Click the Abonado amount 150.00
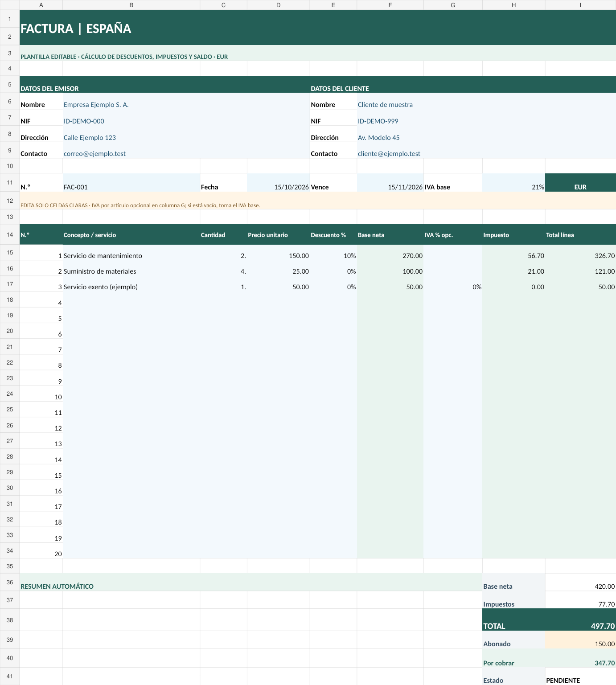The height and width of the screenshot is (685, 616). (580, 640)
